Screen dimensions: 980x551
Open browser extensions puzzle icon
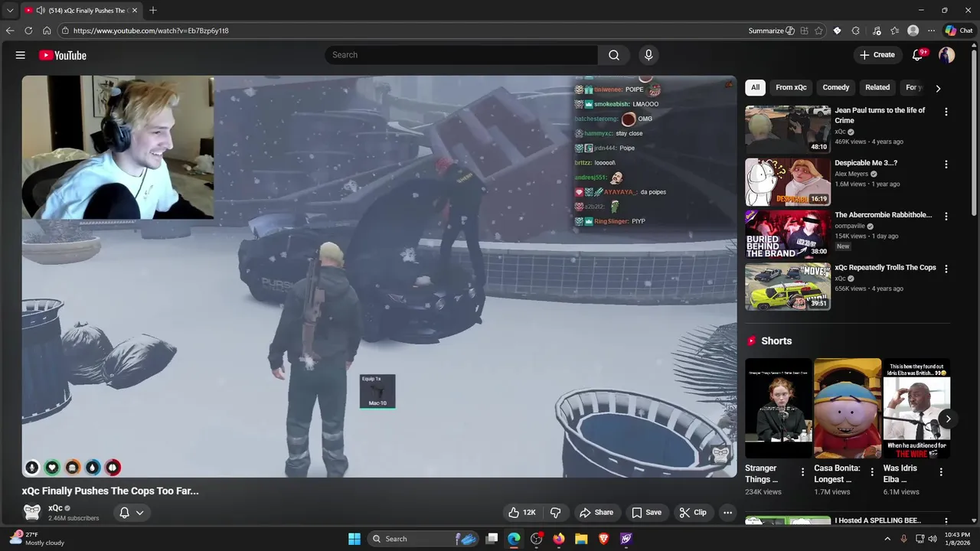pyautogui.click(x=855, y=31)
